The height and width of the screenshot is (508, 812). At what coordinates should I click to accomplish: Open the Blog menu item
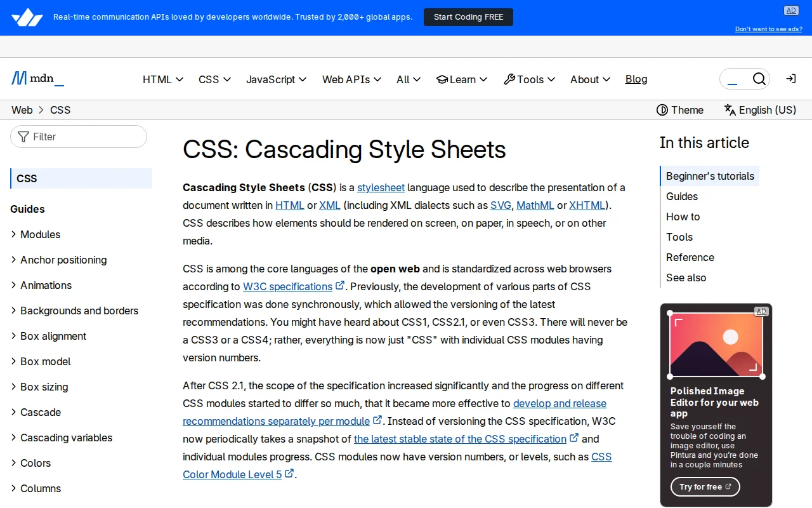pos(636,79)
